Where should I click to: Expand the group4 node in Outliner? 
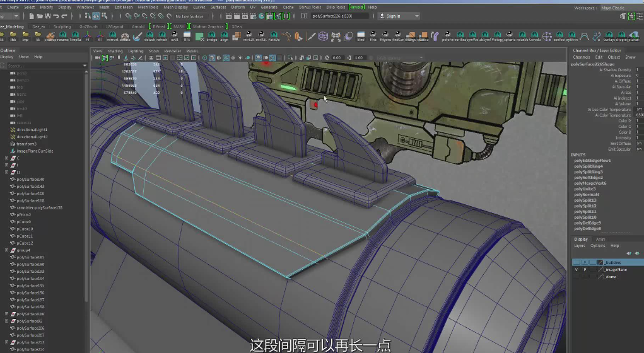tap(6, 250)
